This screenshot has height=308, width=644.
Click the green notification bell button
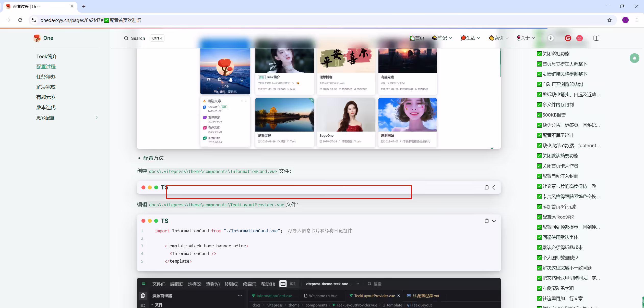pos(634,58)
